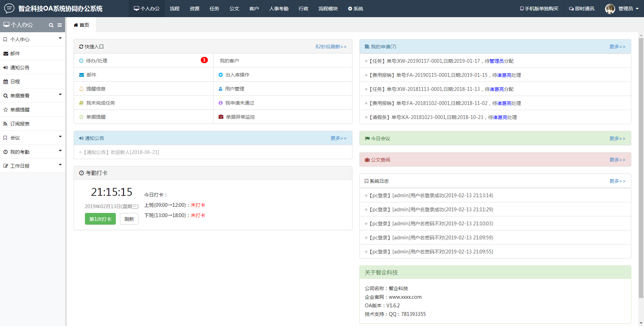Expand 工作日报 in the sidebar
The image size is (644, 333).
[x=33, y=166]
